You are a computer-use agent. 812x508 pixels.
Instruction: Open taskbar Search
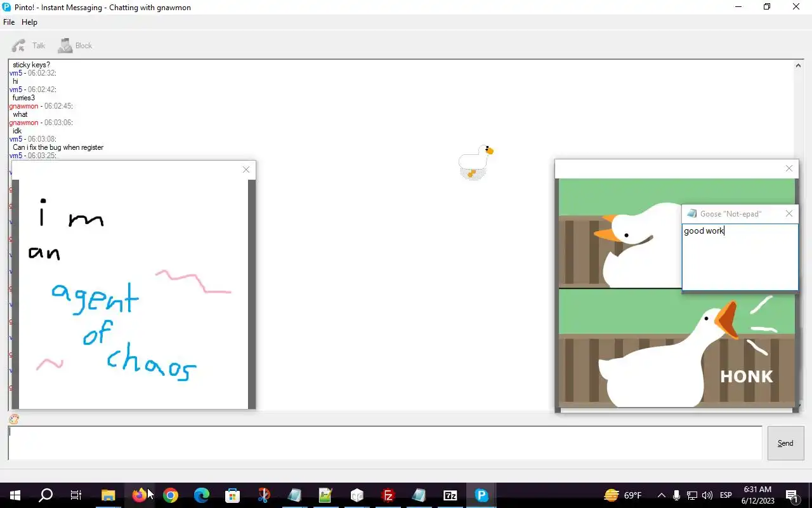(x=46, y=495)
